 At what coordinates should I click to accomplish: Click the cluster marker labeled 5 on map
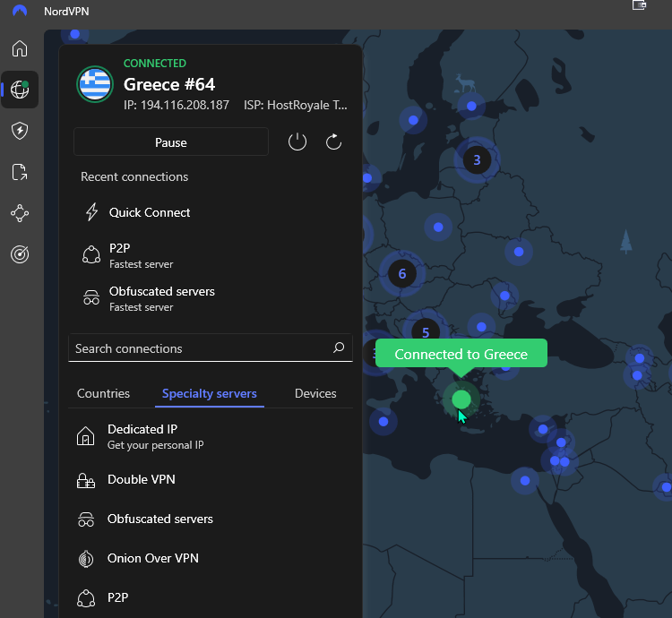(x=426, y=331)
